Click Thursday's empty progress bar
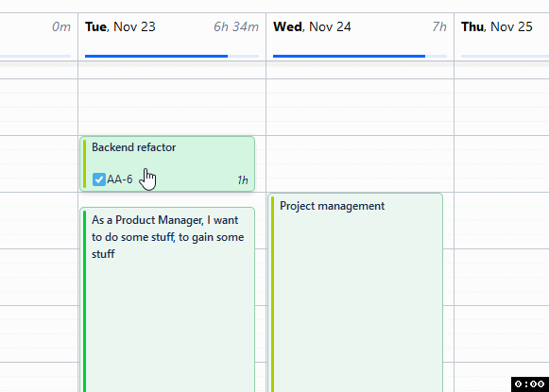The image size is (549, 392). (505, 56)
